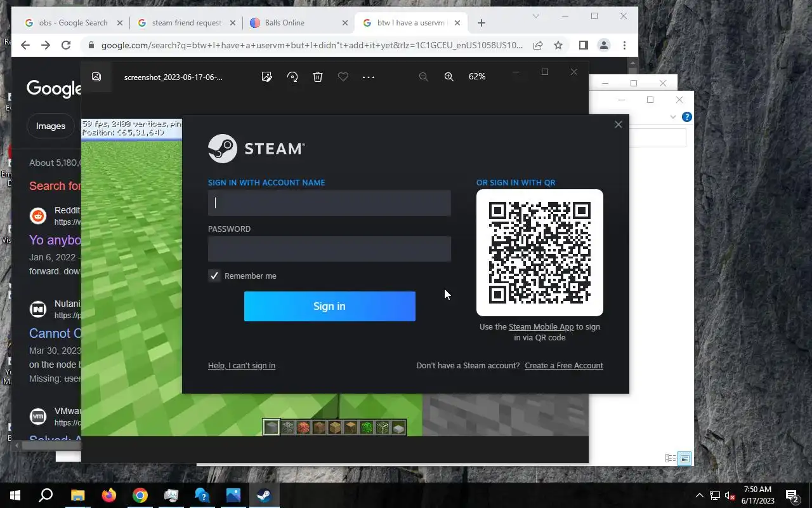Open the taskbar clock and date

click(x=757, y=495)
